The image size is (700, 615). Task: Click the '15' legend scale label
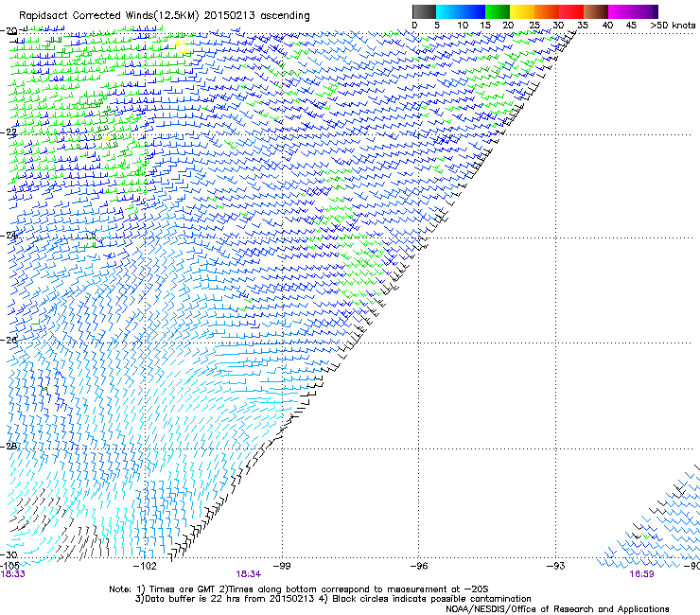click(485, 26)
